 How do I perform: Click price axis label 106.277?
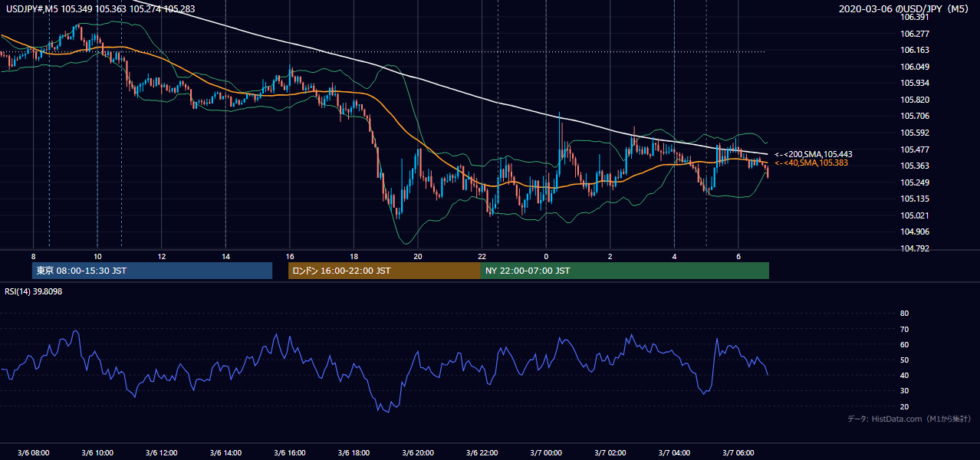click(915, 34)
